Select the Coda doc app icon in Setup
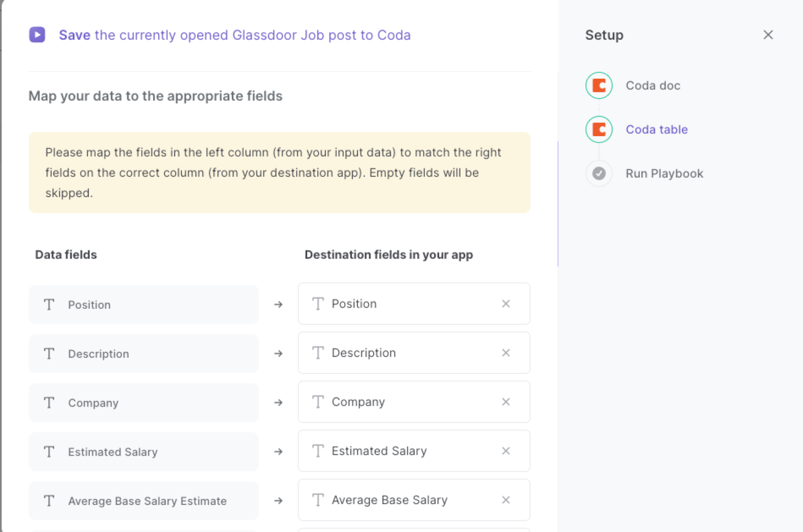Screen dimensions: 803x532 (x=599, y=85)
